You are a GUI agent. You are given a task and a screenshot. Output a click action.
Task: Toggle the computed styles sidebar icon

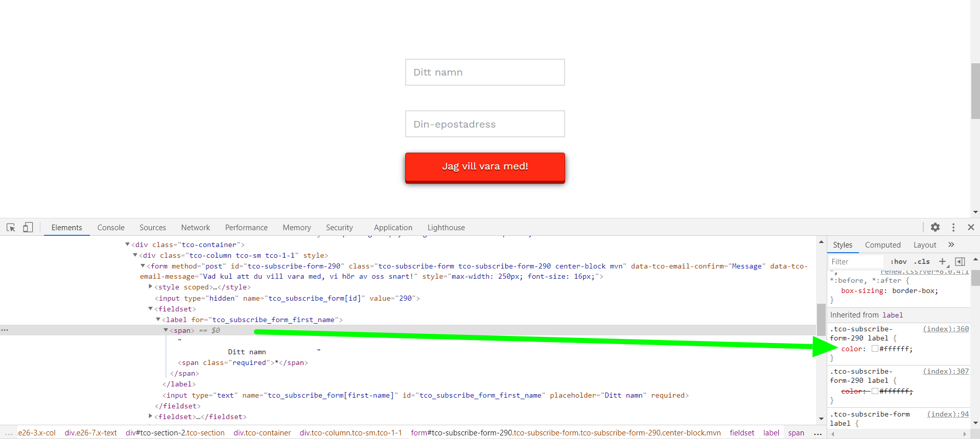[x=960, y=261]
